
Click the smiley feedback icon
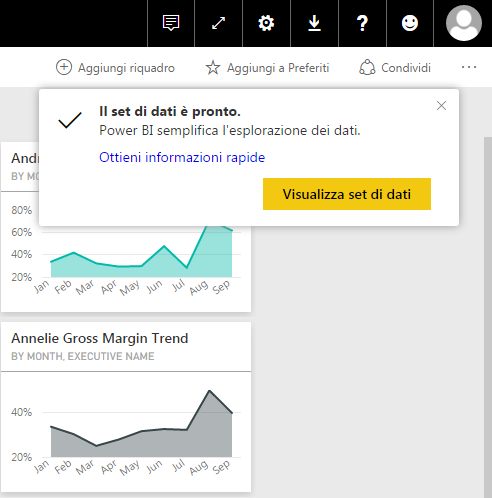click(x=410, y=23)
